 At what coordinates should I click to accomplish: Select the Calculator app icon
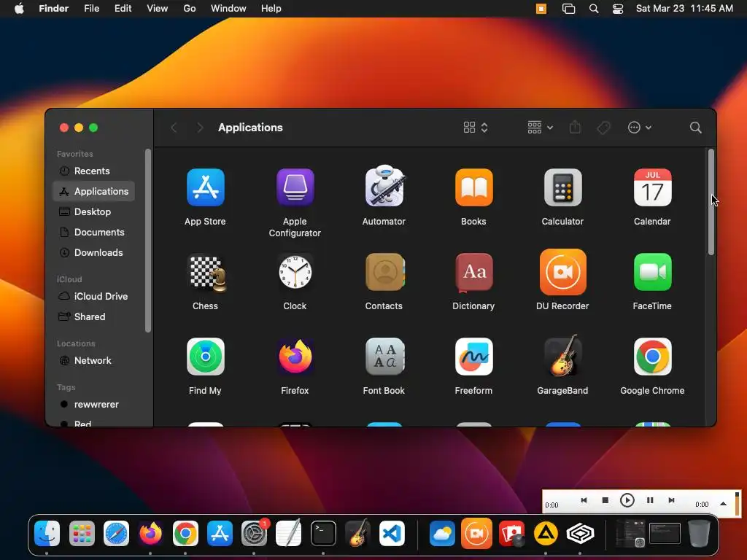coord(562,187)
